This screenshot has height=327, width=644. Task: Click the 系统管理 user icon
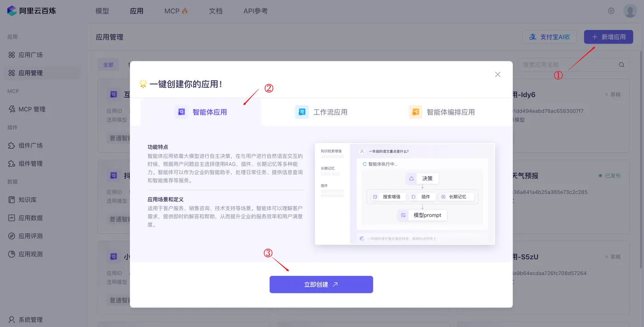[12, 320]
